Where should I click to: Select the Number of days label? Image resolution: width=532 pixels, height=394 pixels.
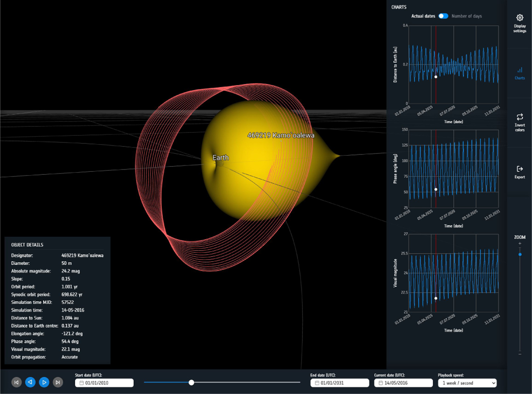466,16
